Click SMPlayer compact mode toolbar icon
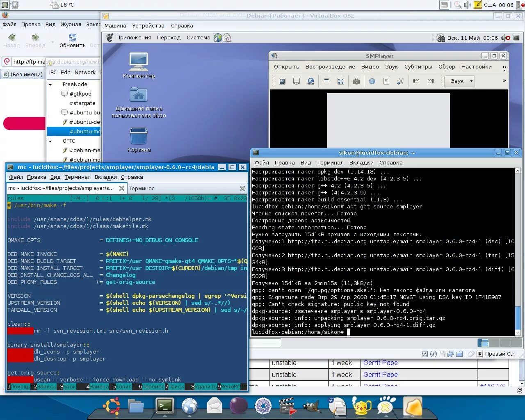525x420 pixels. click(x=326, y=81)
